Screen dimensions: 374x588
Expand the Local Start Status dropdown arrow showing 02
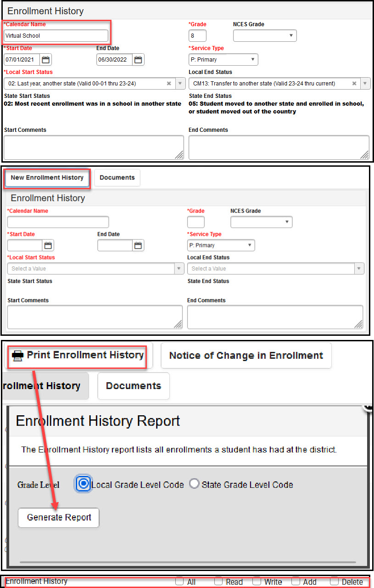[x=180, y=84]
